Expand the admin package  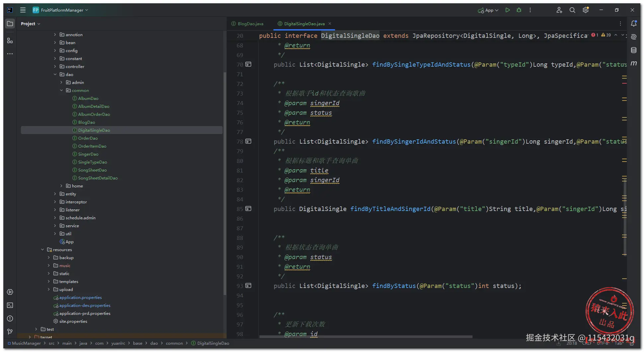click(61, 82)
